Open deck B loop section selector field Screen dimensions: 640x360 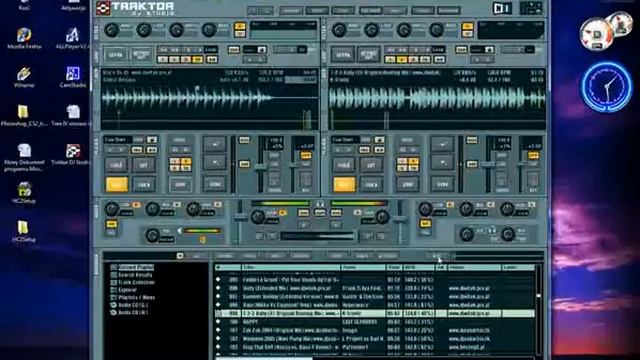(x=482, y=49)
